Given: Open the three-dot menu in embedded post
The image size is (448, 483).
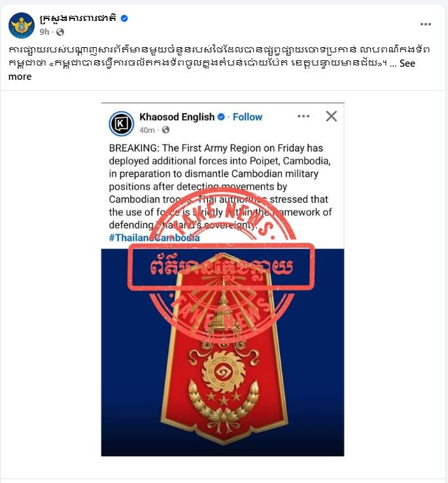Looking at the screenshot, I should [303, 116].
